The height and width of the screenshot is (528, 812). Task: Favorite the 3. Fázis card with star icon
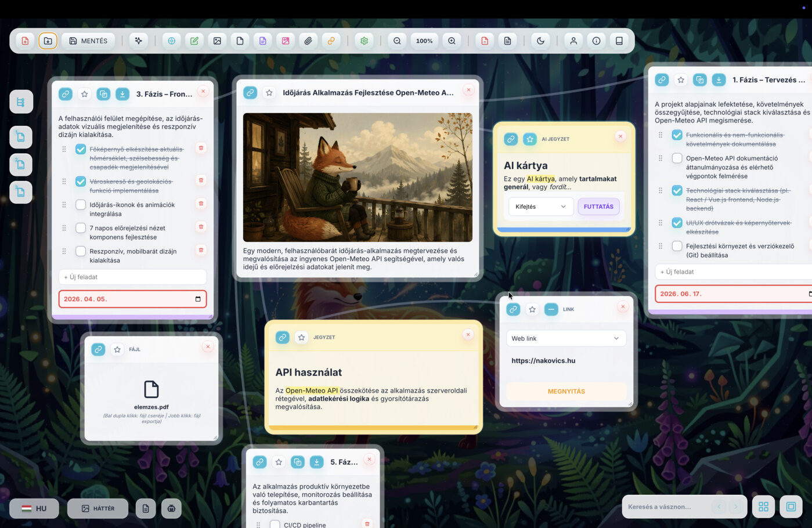point(85,94)
